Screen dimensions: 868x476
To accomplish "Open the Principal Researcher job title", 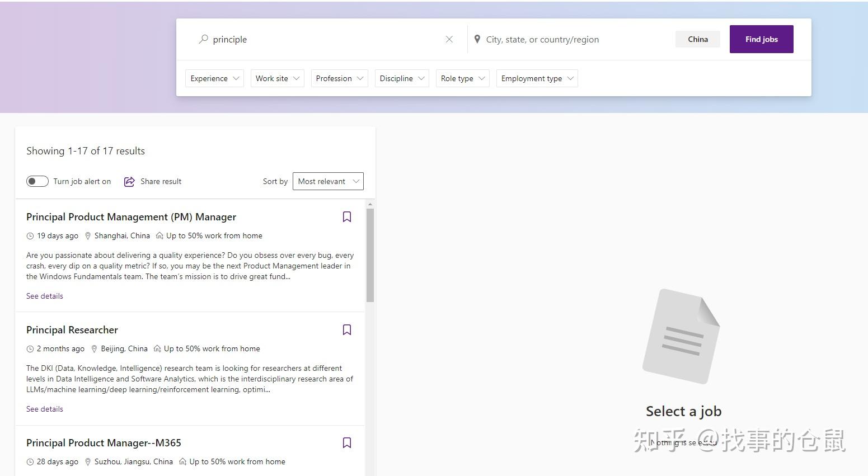I will pyautogui.click(x=72, y=330).
